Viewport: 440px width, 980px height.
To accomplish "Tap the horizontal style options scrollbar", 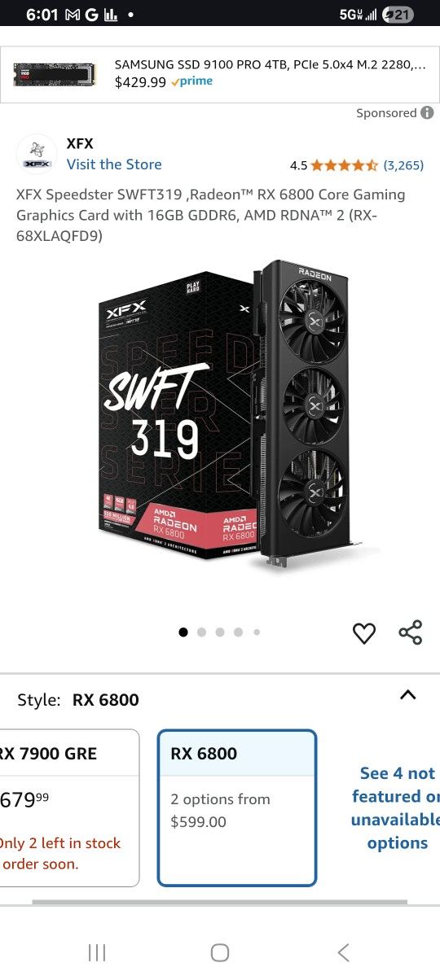I will [x=219, y=902].
